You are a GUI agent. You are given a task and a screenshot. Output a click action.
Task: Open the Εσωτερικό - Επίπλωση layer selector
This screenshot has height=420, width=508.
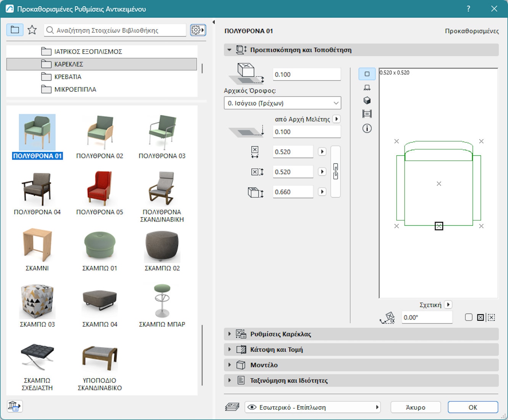313,407
